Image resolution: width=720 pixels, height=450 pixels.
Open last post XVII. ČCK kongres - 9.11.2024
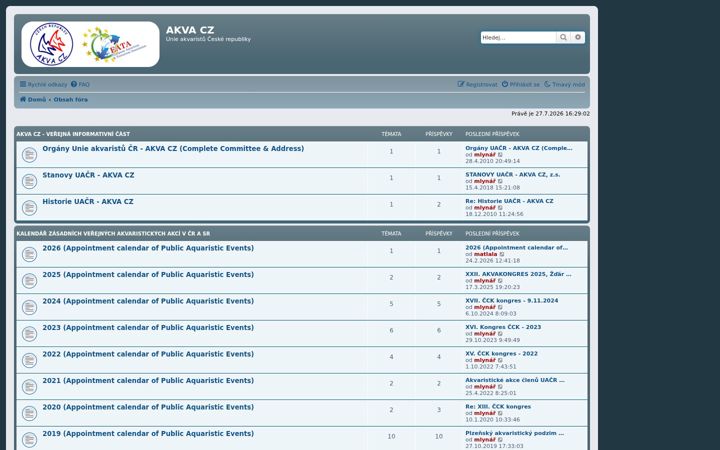click(512, 301)
